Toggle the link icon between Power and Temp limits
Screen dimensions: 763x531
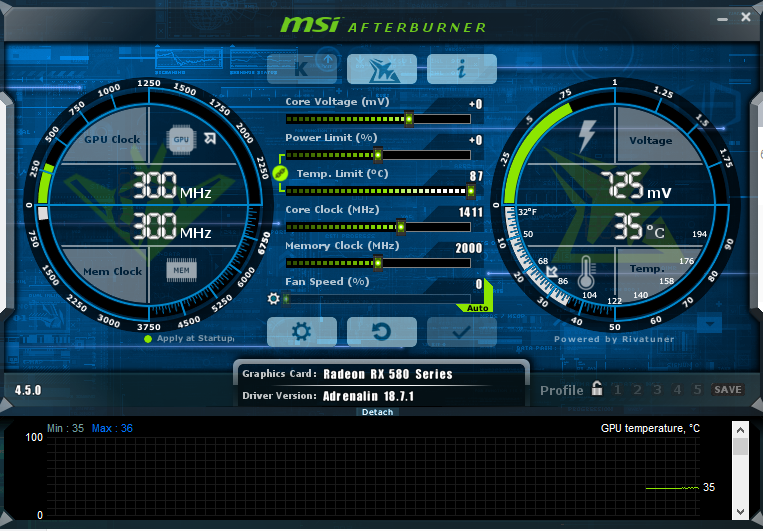point(280,173)
